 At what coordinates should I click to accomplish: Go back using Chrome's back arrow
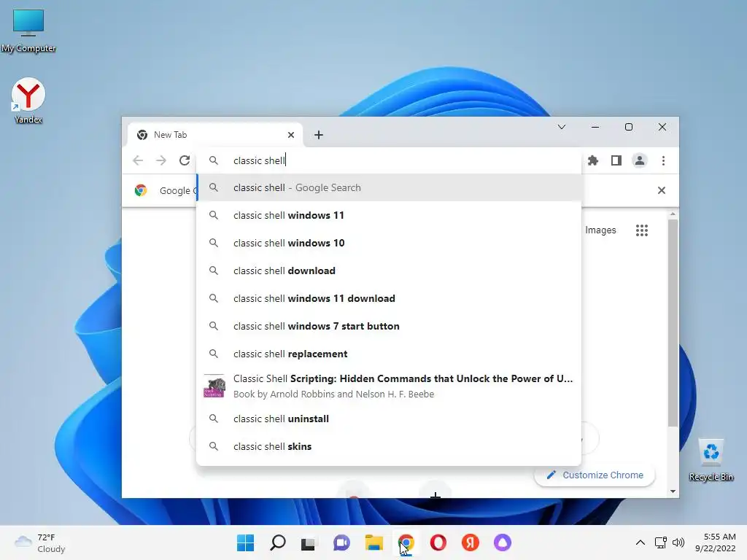[x=138, y=160]
